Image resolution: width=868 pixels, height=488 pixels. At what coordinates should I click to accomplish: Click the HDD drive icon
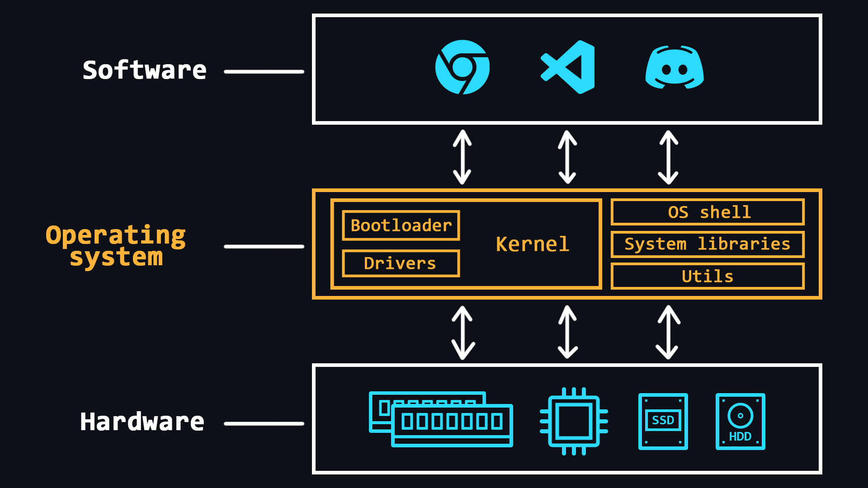pyautogui.click(x=740, y=421)
